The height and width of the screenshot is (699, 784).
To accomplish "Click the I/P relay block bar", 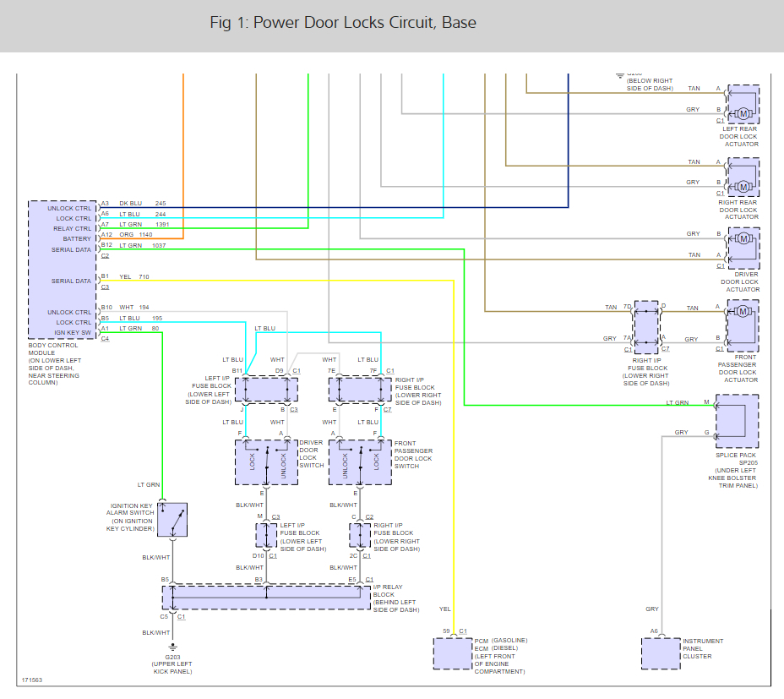I will [x=266, y=596].
